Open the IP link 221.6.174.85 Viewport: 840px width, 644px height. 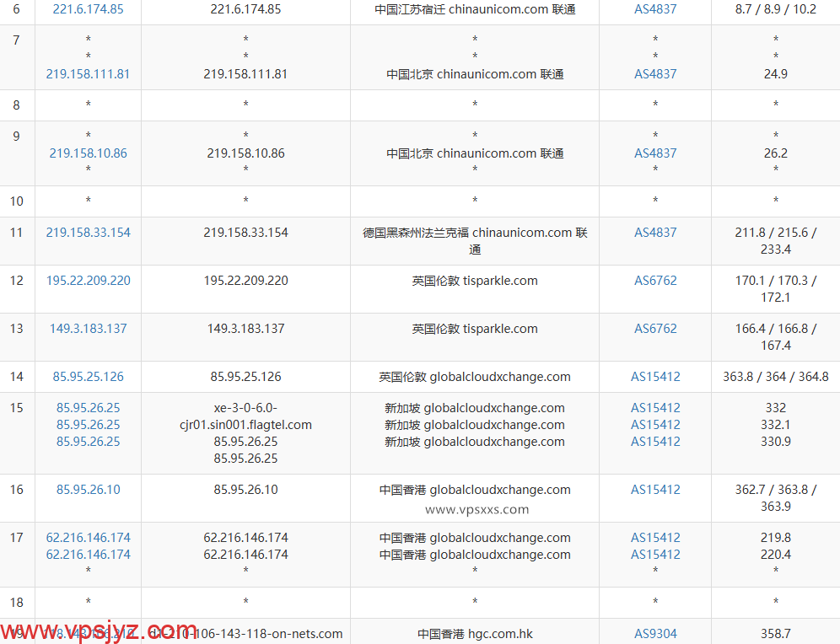point(88,9)
